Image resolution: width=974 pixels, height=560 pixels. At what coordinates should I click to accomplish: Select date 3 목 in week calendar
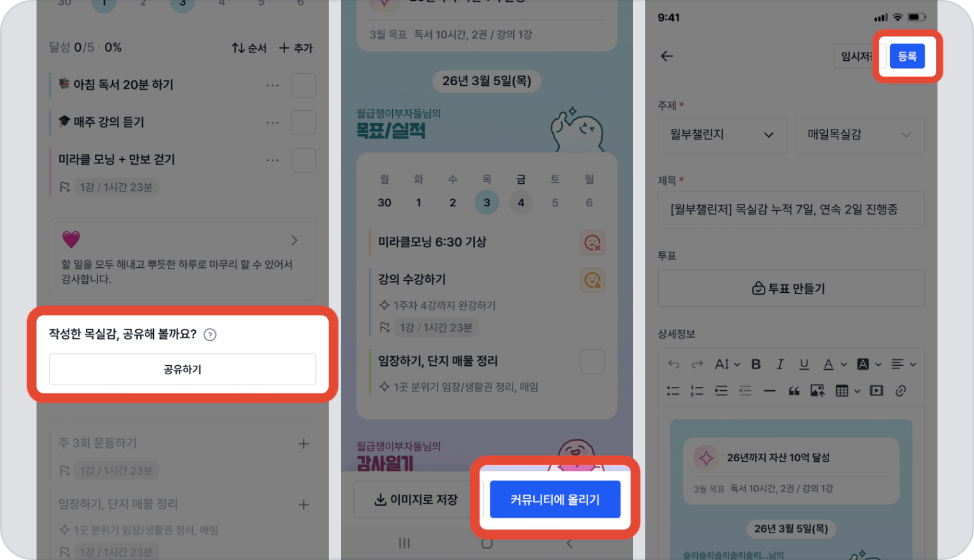click(487, 202)
